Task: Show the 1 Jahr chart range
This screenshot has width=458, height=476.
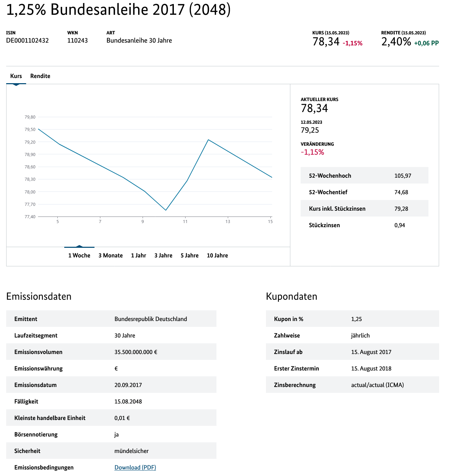Action: click(x=138, y=255)
